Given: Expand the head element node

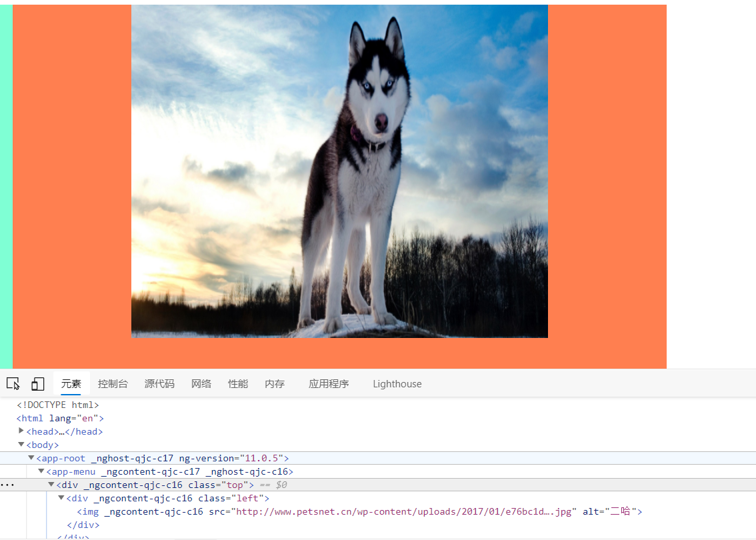Looking at the screenshot, I should pyautogui.click(x=21, y=431).
